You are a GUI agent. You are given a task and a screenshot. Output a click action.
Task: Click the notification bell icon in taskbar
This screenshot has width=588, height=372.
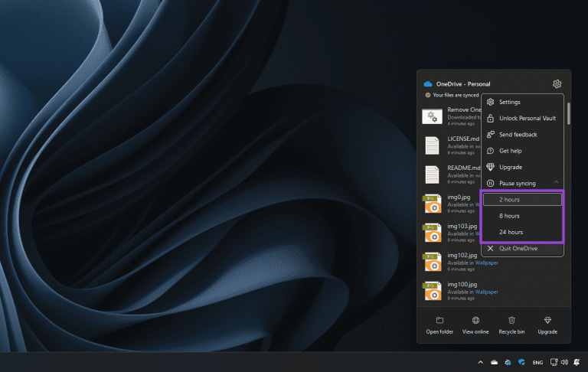pyautogui.click(x=577, y=362)
